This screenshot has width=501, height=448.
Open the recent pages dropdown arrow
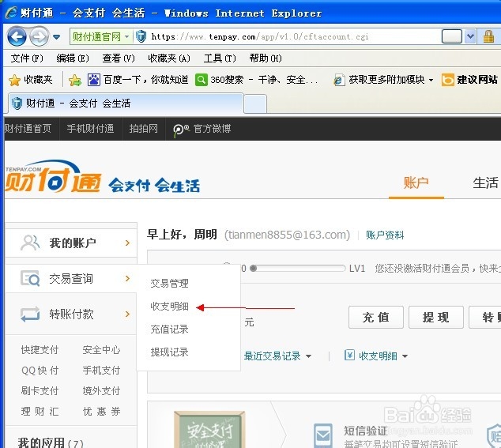point(57,37)
